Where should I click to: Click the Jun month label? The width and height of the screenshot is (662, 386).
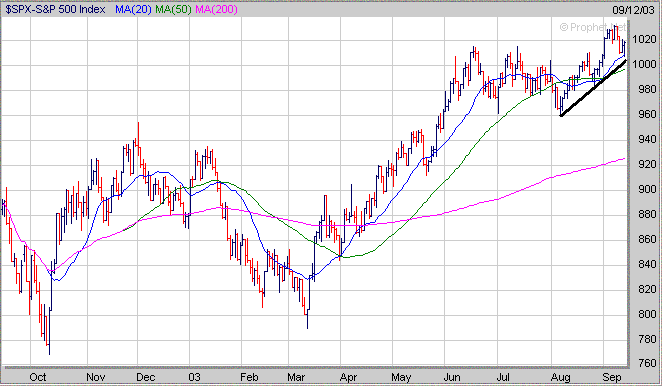point(452,377)
